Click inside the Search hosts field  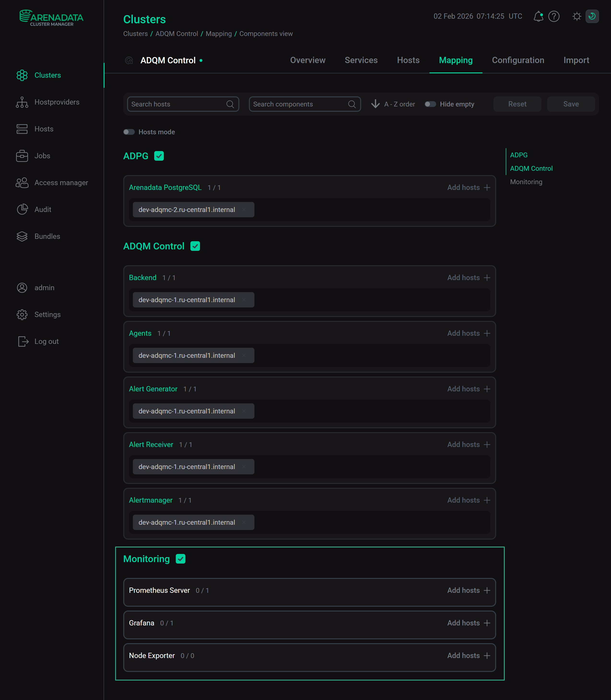177,104
